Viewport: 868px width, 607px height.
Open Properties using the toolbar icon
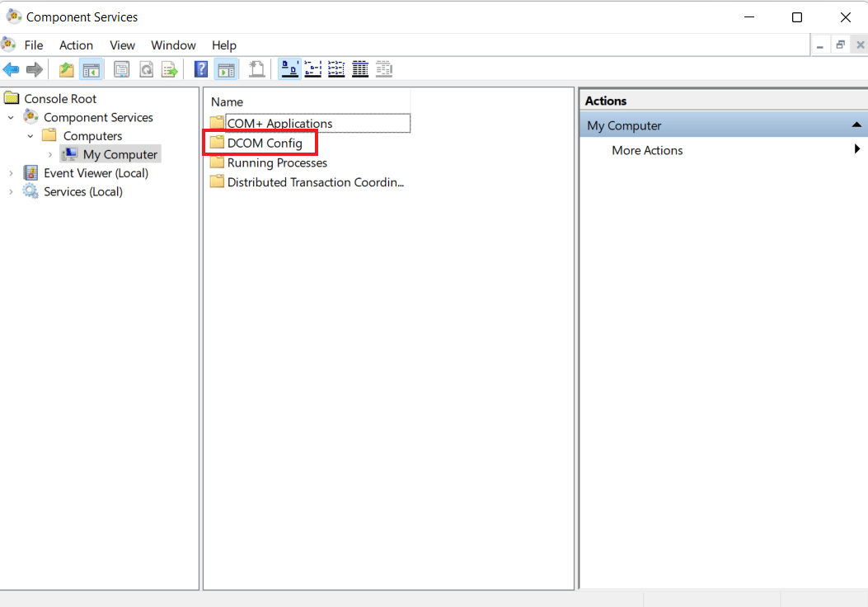tap(121, 69)
